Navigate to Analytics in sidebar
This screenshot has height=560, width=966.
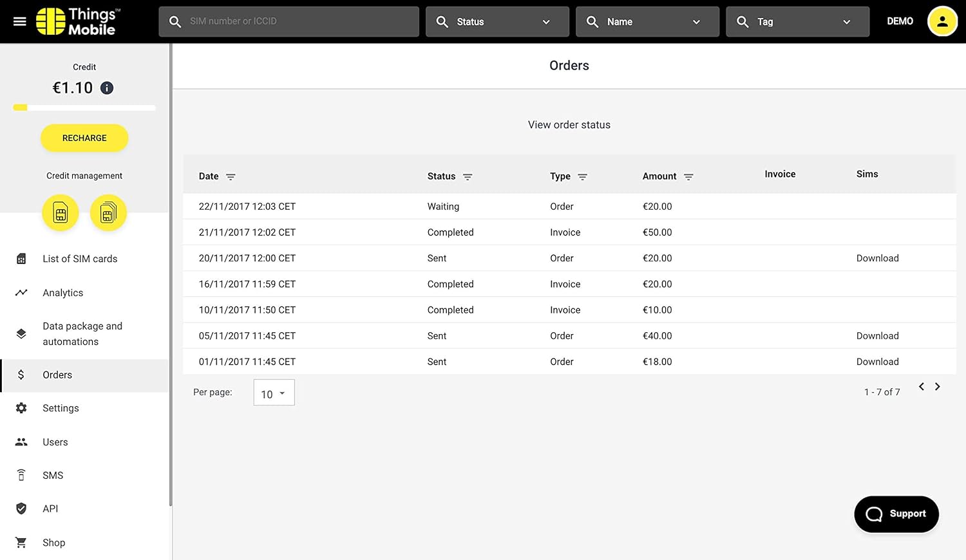(x=62, y=293)
